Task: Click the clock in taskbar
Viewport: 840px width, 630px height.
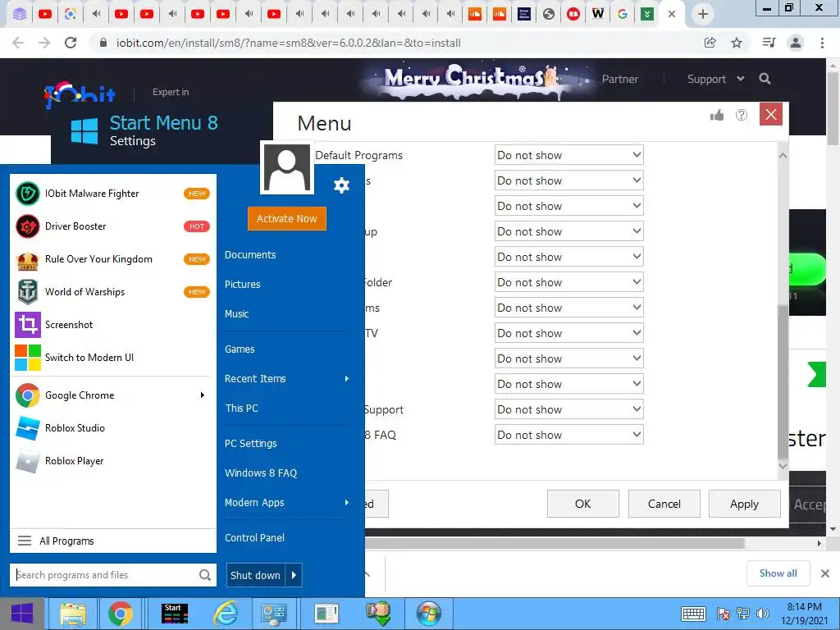Action: tap(804, 614)
